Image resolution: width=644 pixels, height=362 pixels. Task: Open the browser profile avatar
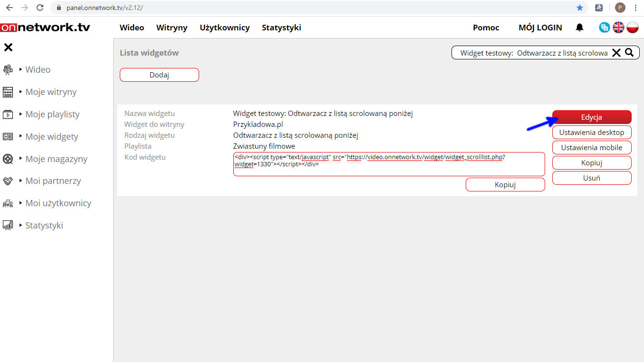tap(620, 8)
